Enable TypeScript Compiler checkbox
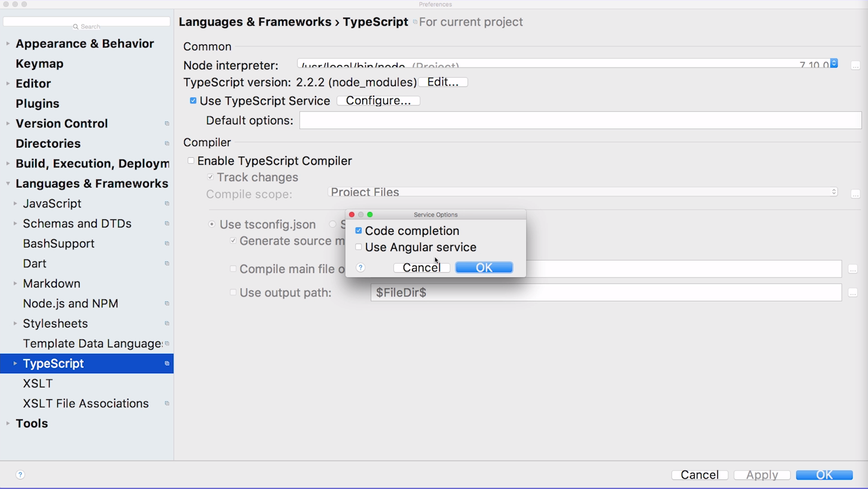 coord(191,161)
